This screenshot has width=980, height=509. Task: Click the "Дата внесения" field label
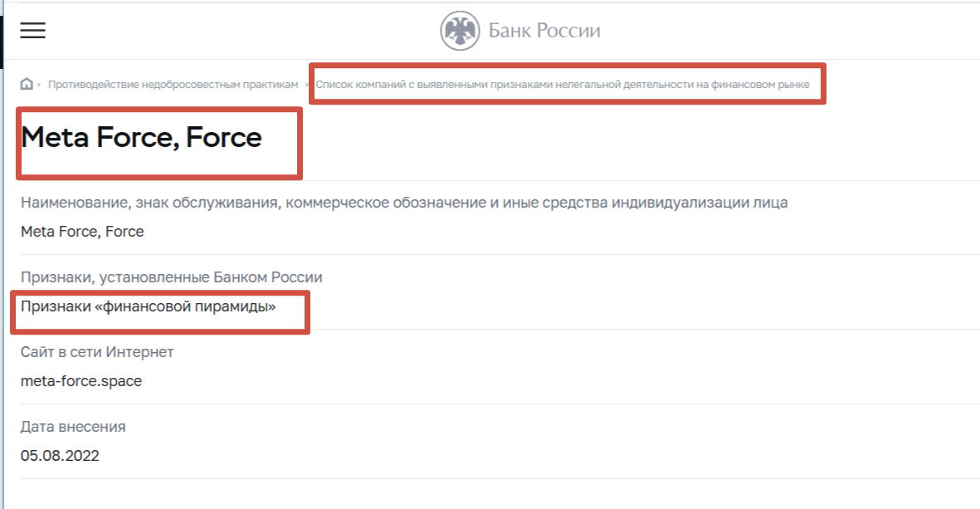[73, 427]
